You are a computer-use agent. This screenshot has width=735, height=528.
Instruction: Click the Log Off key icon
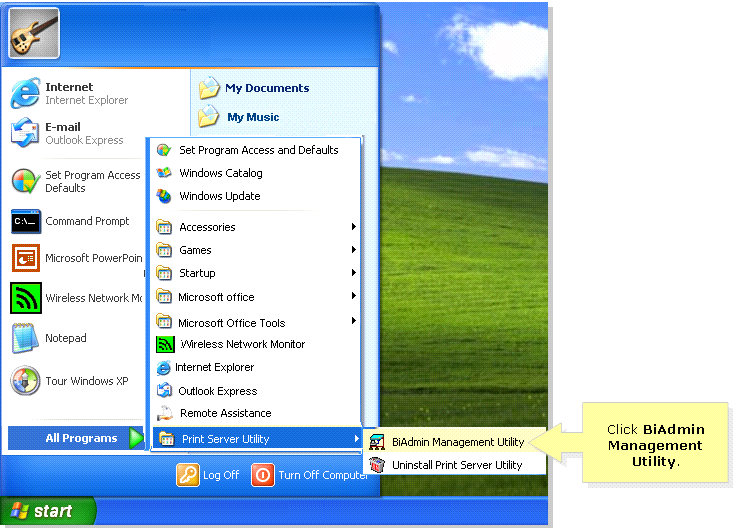tap(188, 475)
